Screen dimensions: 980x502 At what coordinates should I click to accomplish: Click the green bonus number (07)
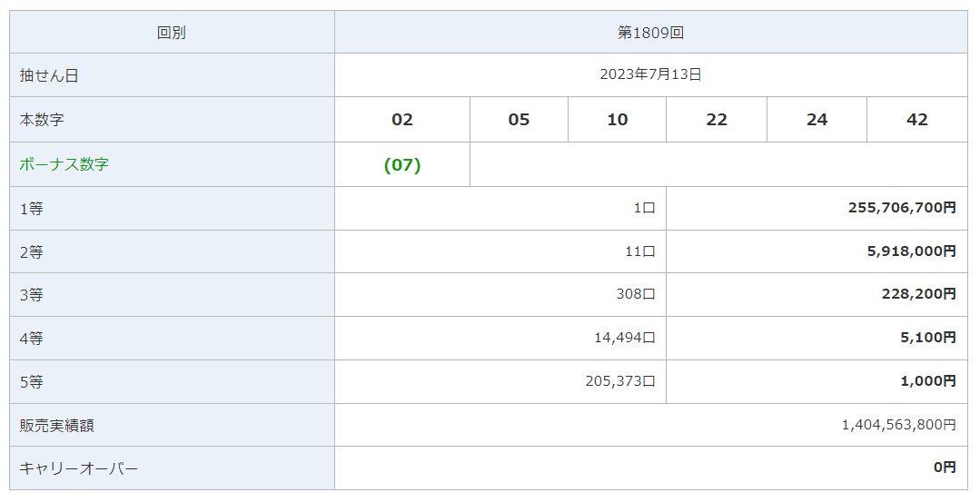point(402,165)
